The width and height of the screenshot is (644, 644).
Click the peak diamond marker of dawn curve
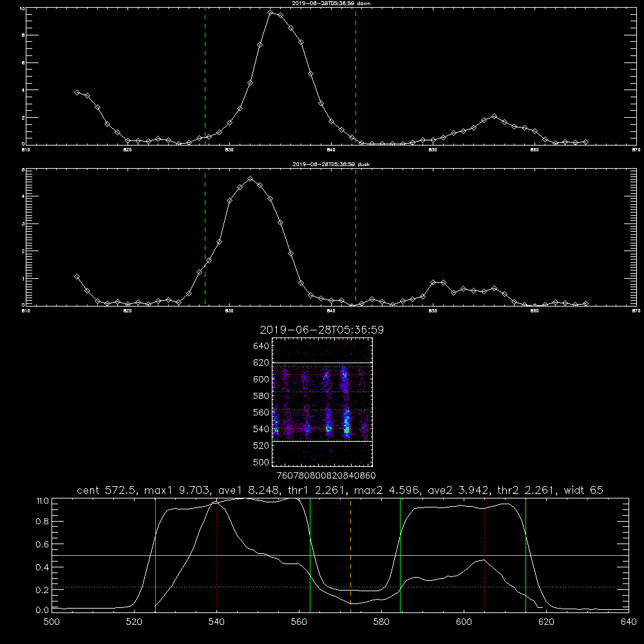pos(270,13)
